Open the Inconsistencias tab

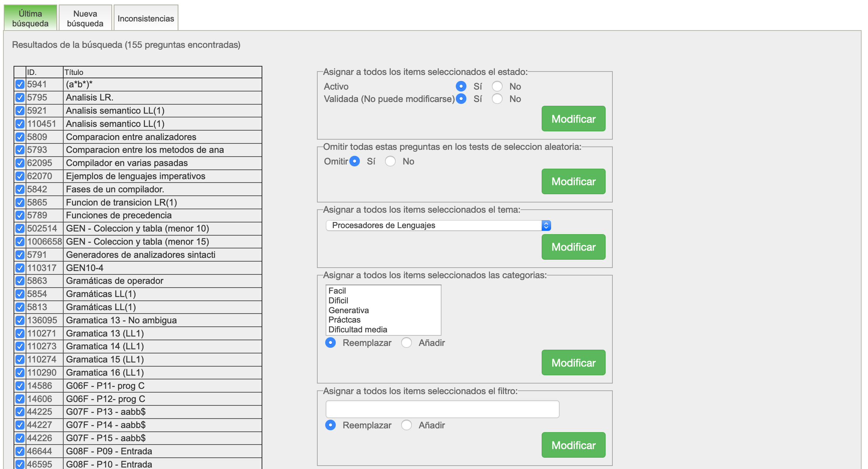point(146,18)
